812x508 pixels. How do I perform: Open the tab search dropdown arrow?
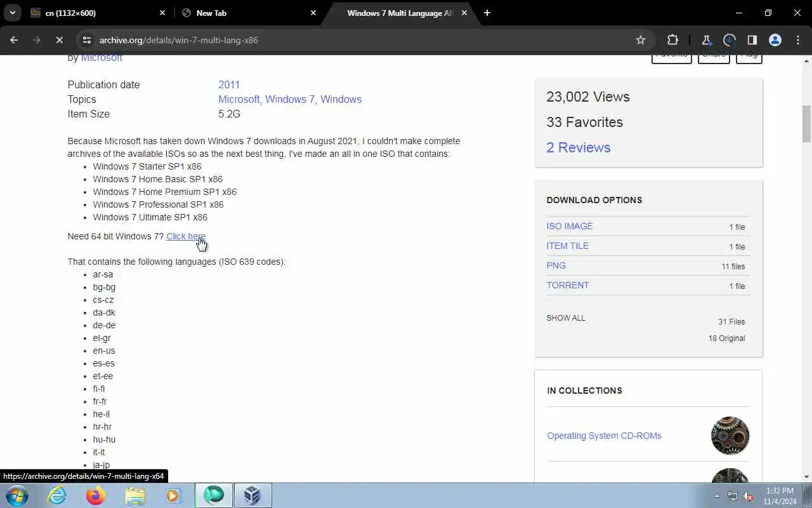(x=12, y=13)
